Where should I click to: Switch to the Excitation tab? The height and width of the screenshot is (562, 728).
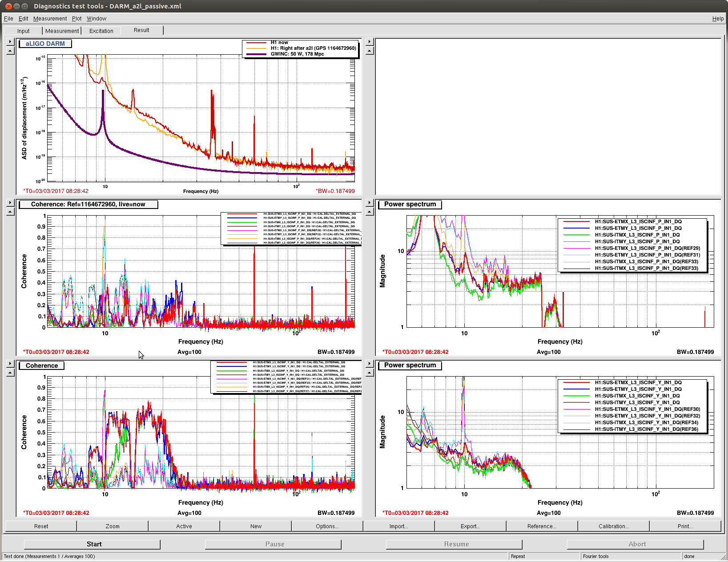pyautogui.click(x=101, y=31)
